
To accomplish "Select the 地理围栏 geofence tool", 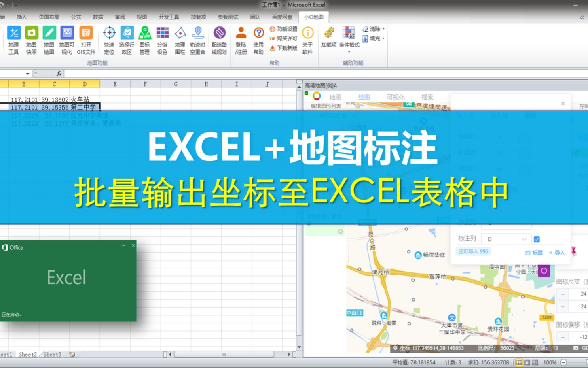I will pos(180,40).
